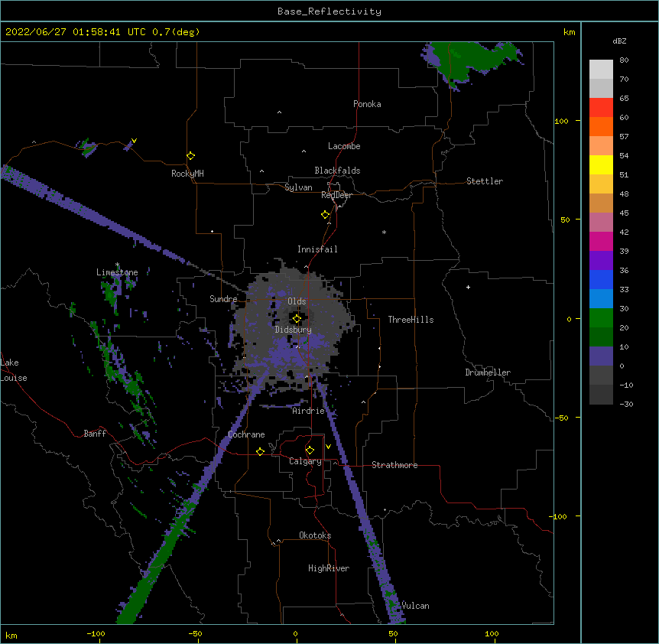Click the 80 value on the dBZ legend
The height and width of the screenshot is (644, 659).
point(624,60)
